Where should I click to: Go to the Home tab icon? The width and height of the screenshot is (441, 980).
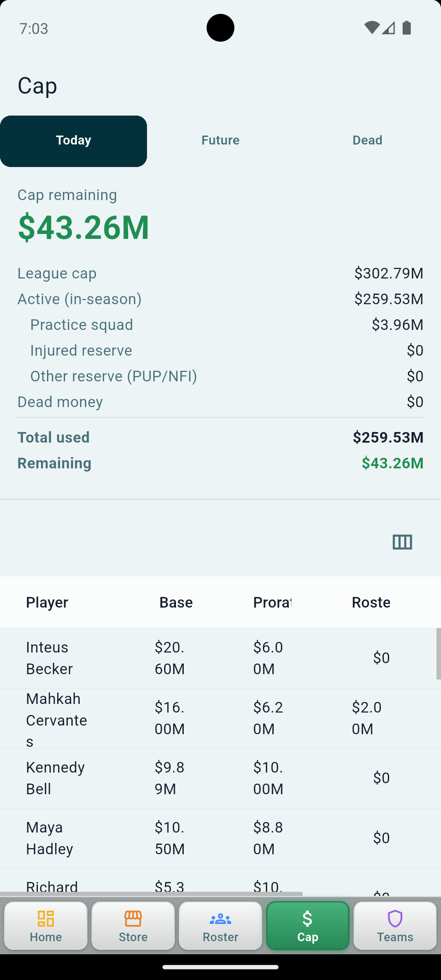46,918
